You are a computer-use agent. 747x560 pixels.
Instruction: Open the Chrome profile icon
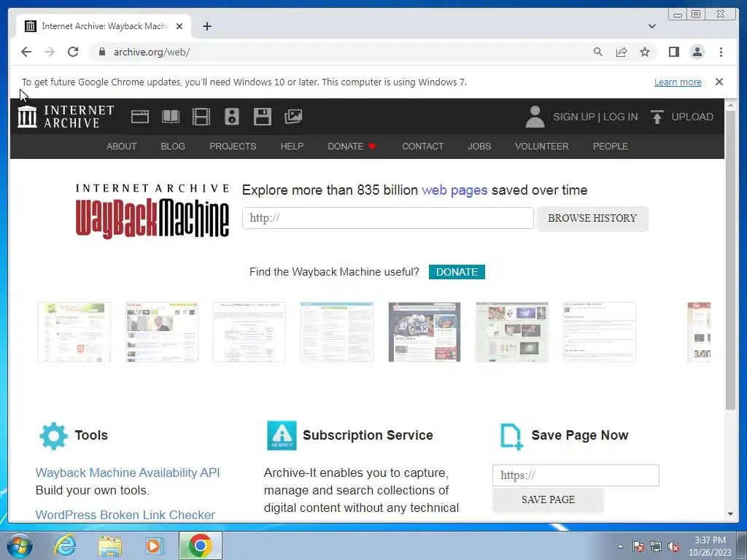[x=697, y=52]
